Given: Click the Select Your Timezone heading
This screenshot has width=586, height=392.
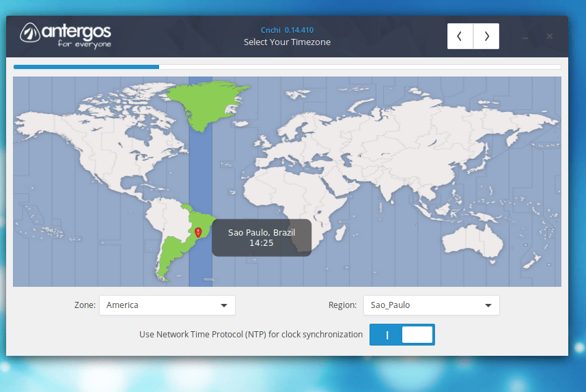Looking at the screenshot, I should click(x=287, y=42).
